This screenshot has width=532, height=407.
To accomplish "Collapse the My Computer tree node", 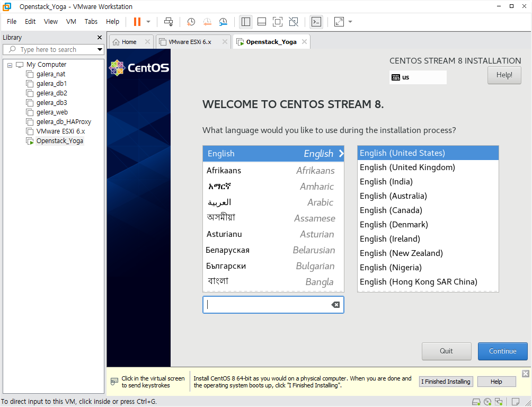I will 10,65.
